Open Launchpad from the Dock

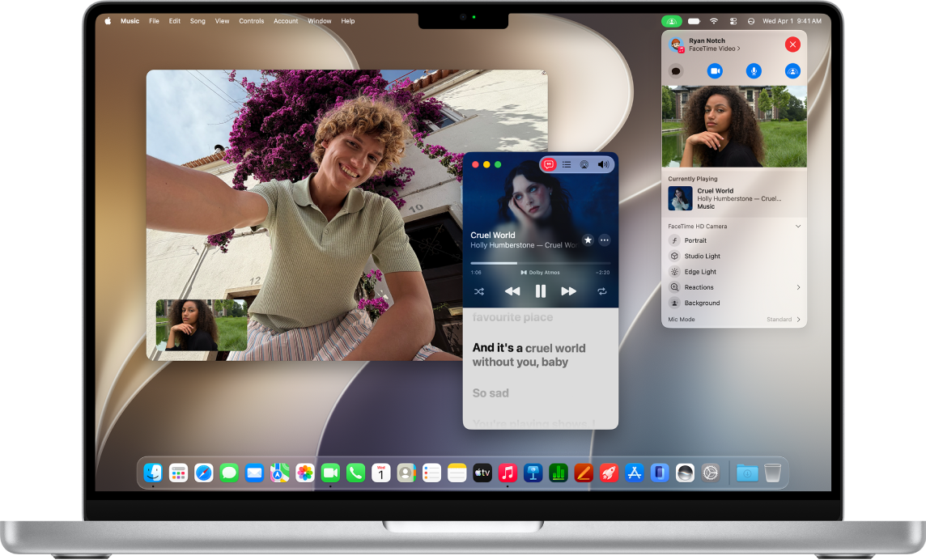click(x=178, y=473)
